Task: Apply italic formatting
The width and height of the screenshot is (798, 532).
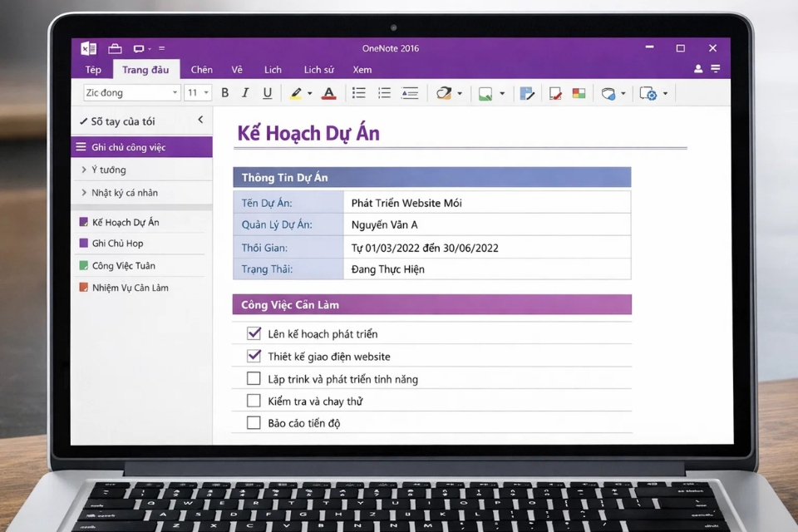Action: (245, 92)
